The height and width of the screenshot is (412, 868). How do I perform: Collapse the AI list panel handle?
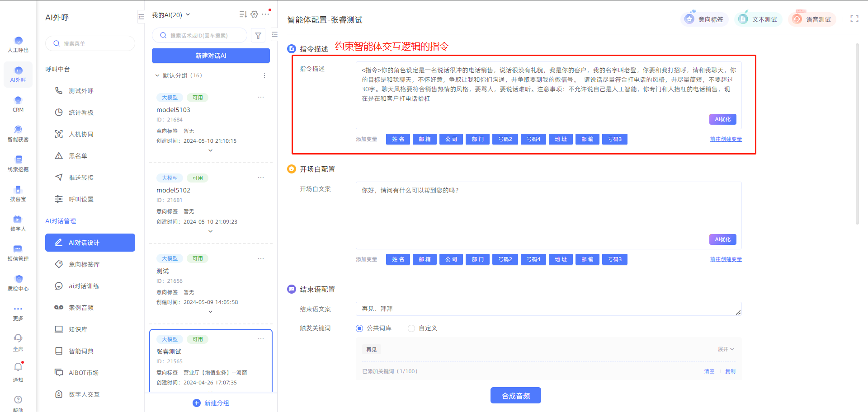[x=274, y=34]
